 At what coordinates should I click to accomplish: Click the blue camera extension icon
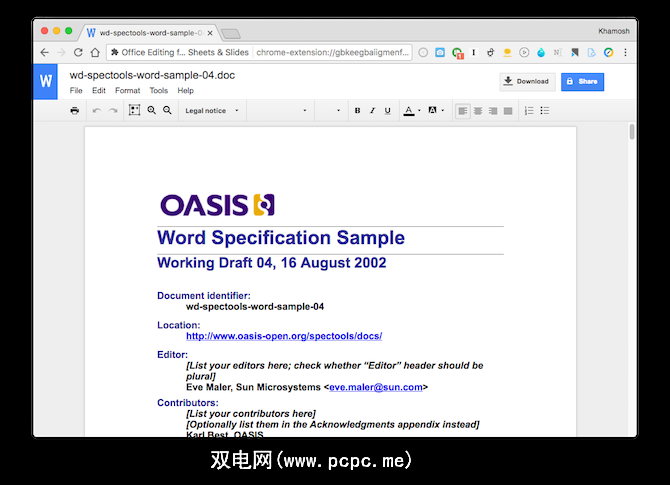coord(440,53)
